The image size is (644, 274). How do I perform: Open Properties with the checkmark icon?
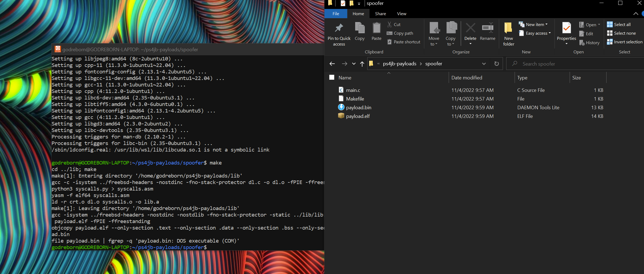click(566, 28)
